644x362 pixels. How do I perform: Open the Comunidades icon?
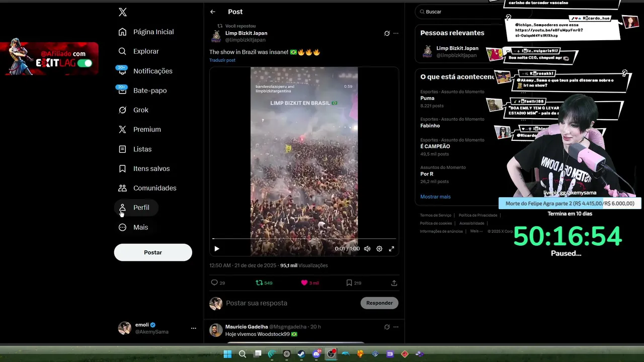(x=122, y=188)
